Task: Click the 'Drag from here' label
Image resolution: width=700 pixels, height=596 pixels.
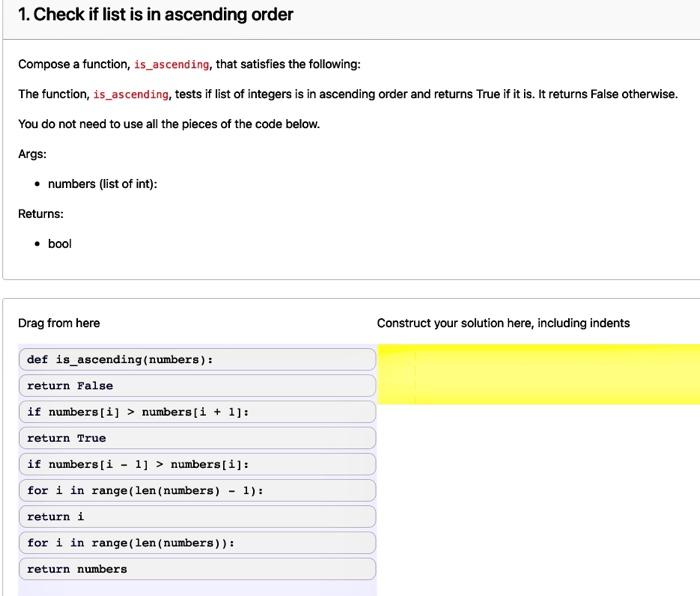Action: tap(59, 323)
